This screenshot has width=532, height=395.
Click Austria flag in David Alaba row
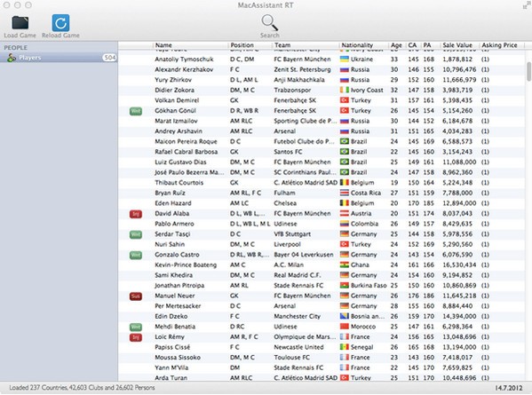pos(345,213)
